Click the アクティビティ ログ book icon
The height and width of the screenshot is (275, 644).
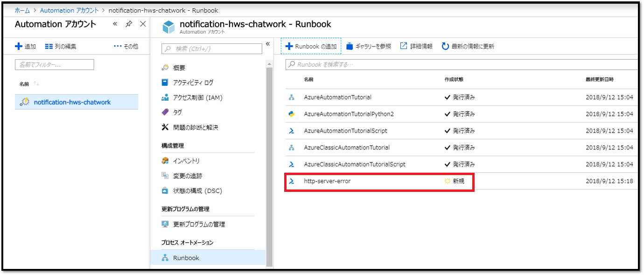pyautogui.click(x=165, y=83)
